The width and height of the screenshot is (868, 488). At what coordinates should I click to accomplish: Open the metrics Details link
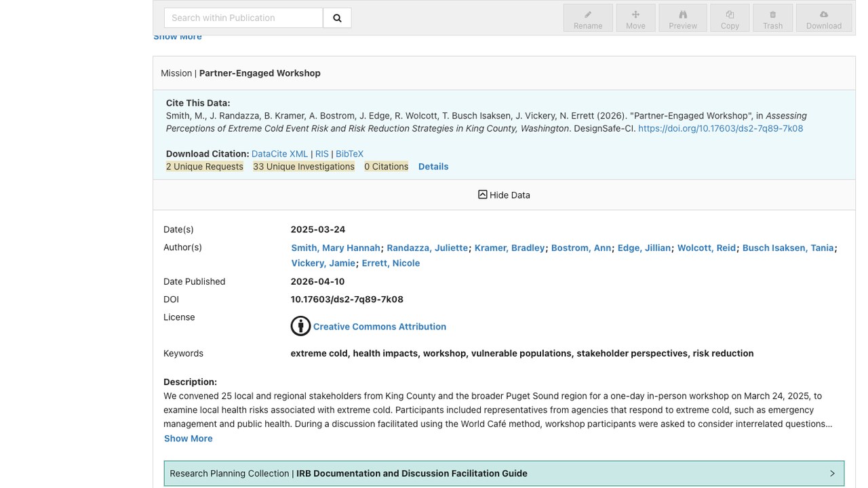433,167
